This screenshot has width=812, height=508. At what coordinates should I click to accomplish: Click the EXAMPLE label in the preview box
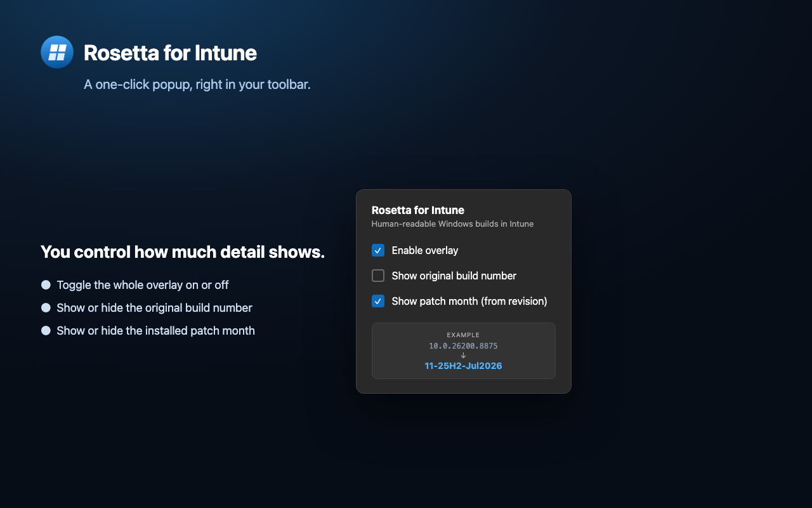tap(463, 335)
